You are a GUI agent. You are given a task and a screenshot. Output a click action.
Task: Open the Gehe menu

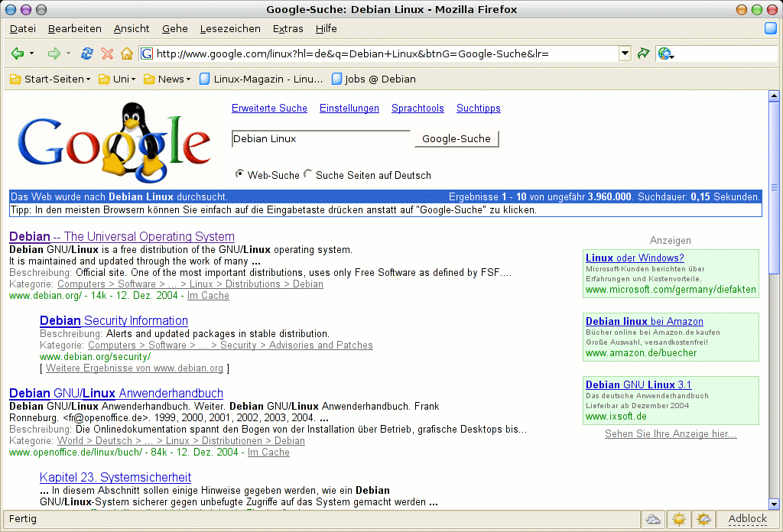[175, 29]
